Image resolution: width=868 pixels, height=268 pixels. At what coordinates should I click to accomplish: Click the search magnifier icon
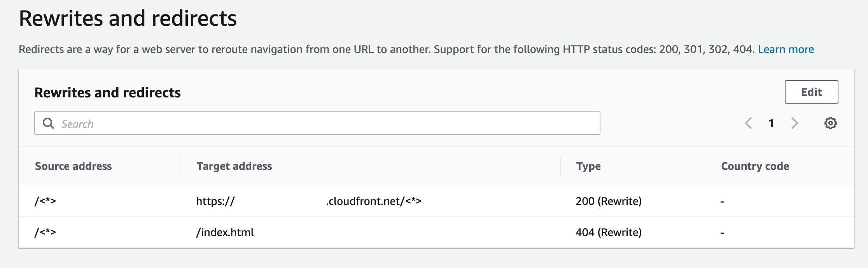[x=49, y=123]
